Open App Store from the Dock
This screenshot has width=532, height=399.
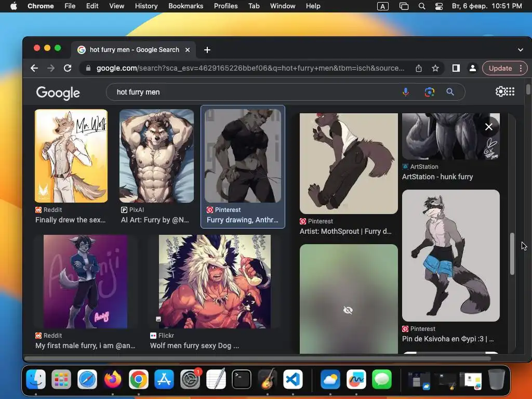[164, 379]
